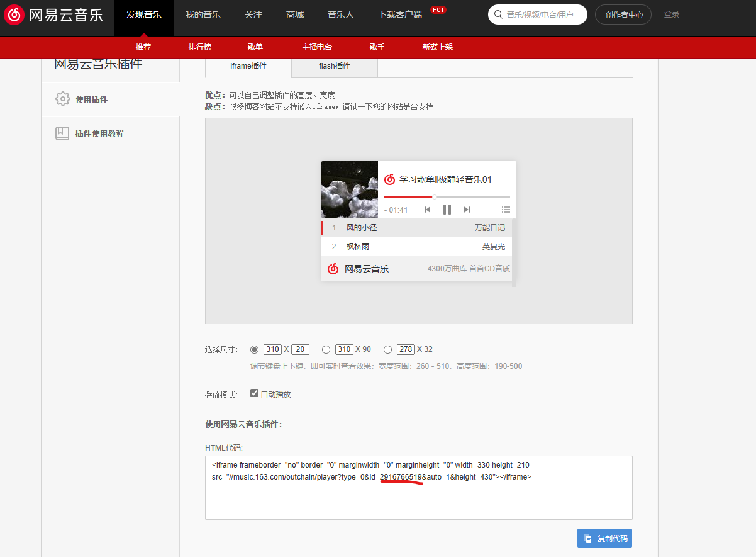This screenshot has width=756, height=557.
Task: Click the width field of the first size option
Action: [272, 349]
